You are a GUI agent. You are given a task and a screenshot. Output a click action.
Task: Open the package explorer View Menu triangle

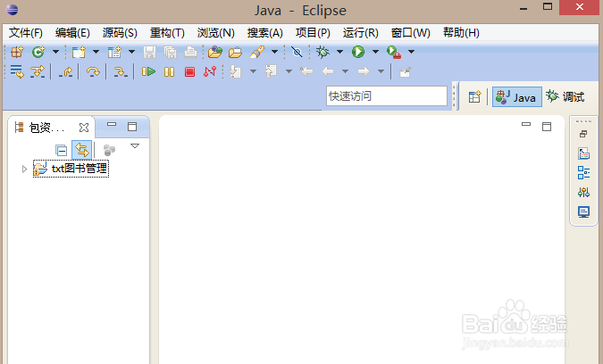135,146
